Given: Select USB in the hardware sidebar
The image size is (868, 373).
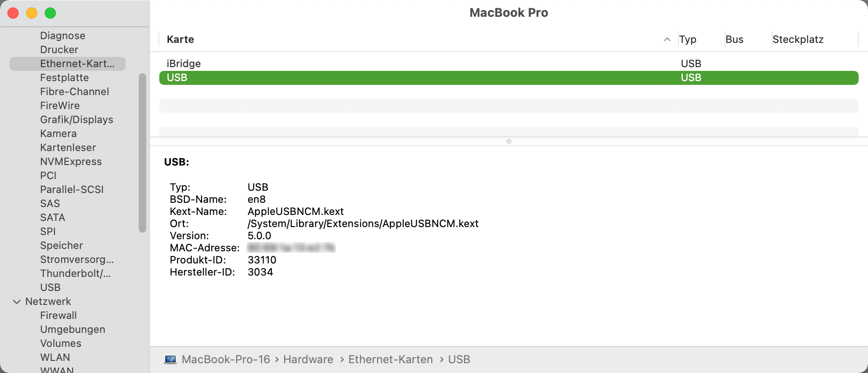Looking at the screenshot, I should click(x=50, y=288).
